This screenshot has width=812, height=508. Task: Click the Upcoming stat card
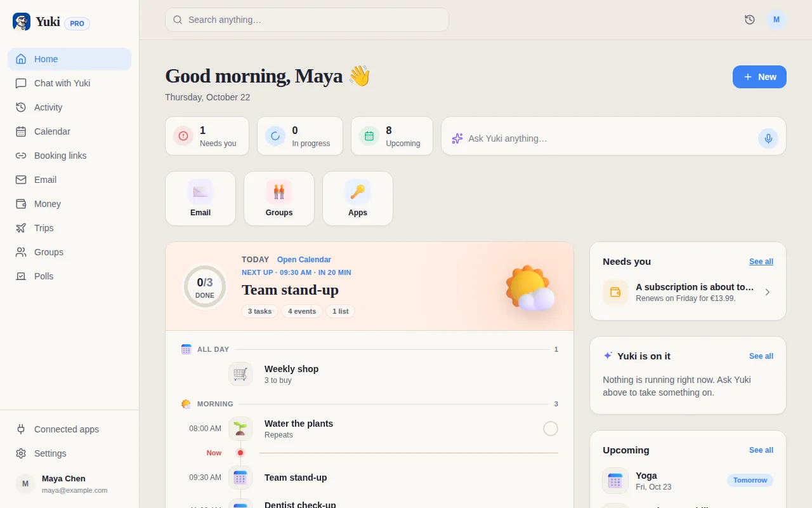[x=392, y=136]
